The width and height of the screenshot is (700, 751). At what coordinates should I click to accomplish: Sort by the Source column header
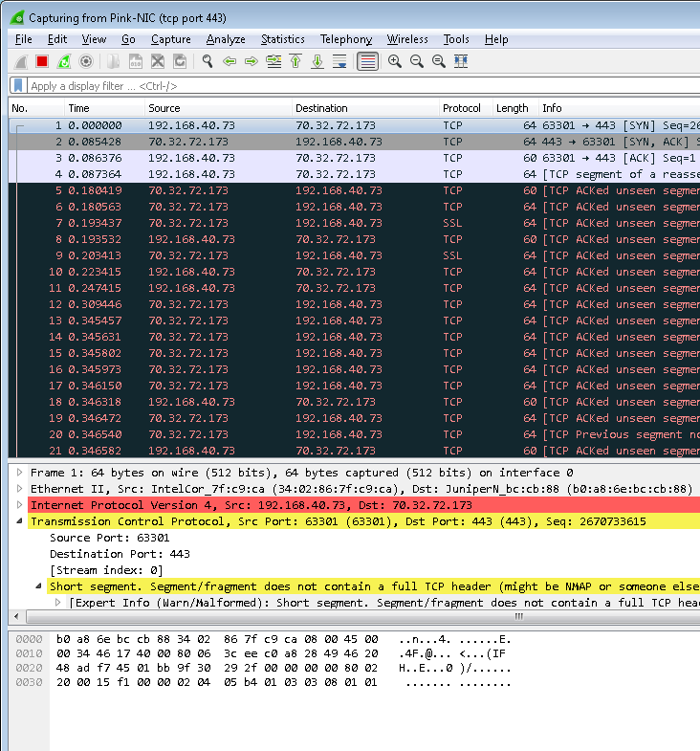218,108
